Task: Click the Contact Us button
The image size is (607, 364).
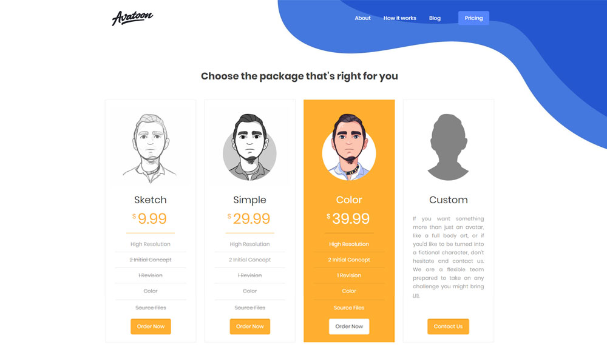Action: (x=449, y=326)
